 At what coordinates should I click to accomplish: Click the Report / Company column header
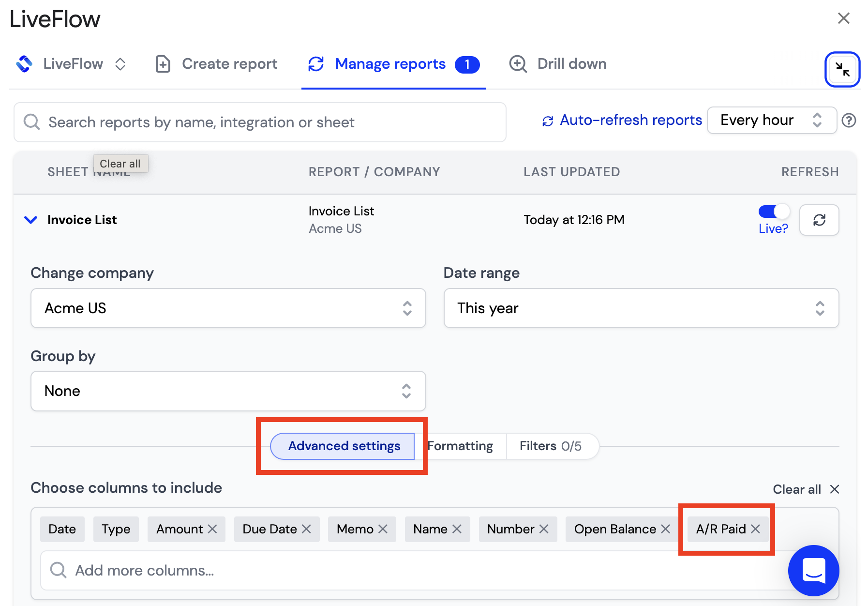pyautogui.click(x=374, y=172)
